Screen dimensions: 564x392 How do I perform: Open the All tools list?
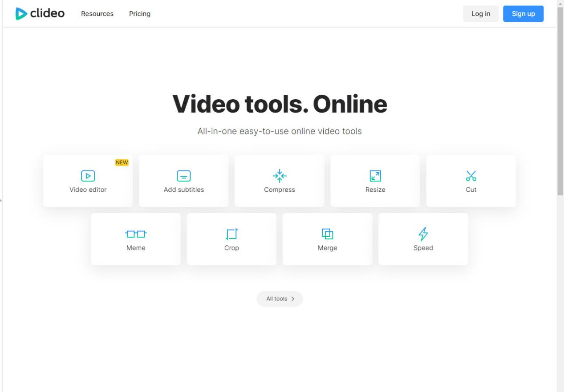(x=280, y=299)
